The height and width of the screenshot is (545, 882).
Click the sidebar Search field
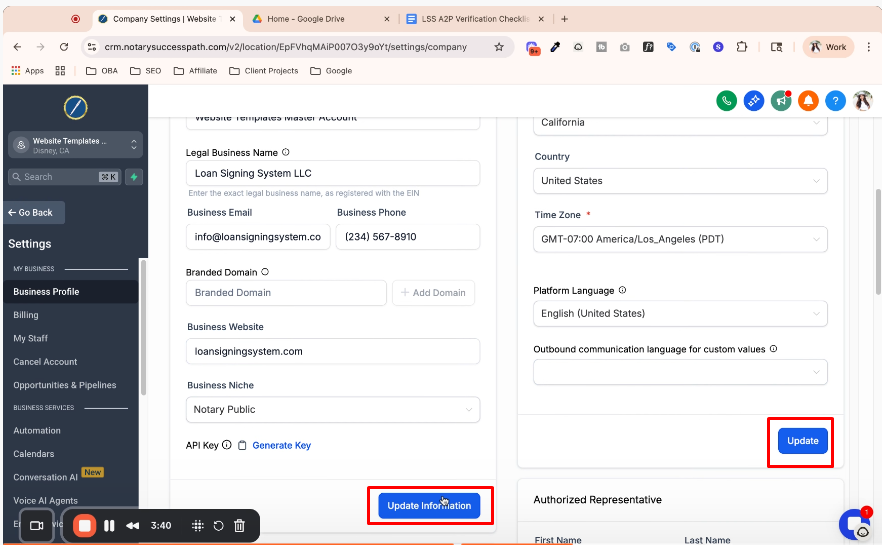pyautogui.click(x=65, y=177)
